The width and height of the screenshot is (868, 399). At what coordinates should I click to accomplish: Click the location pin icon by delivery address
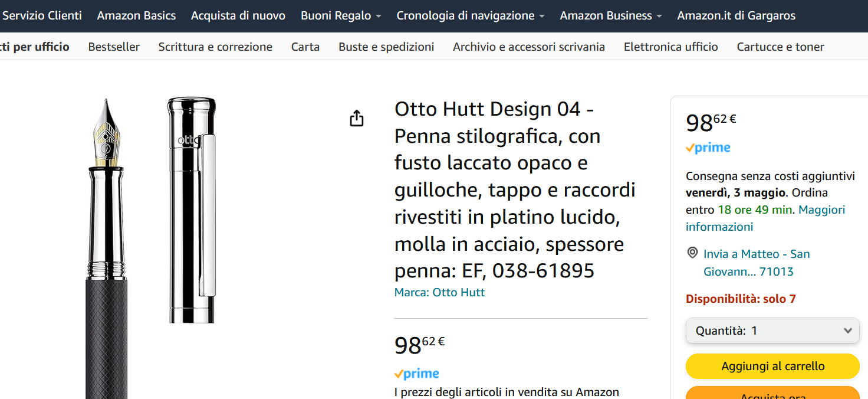coord(693,253)
